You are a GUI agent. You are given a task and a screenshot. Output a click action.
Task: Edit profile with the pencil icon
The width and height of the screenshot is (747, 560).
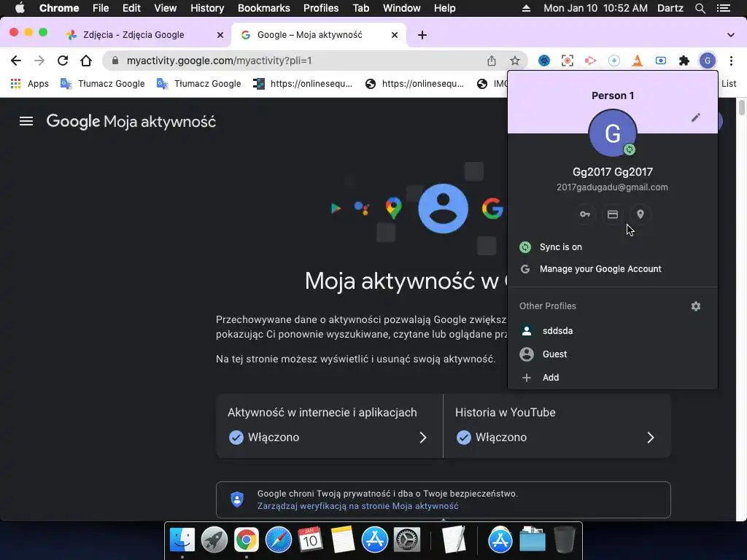(695, 117)
